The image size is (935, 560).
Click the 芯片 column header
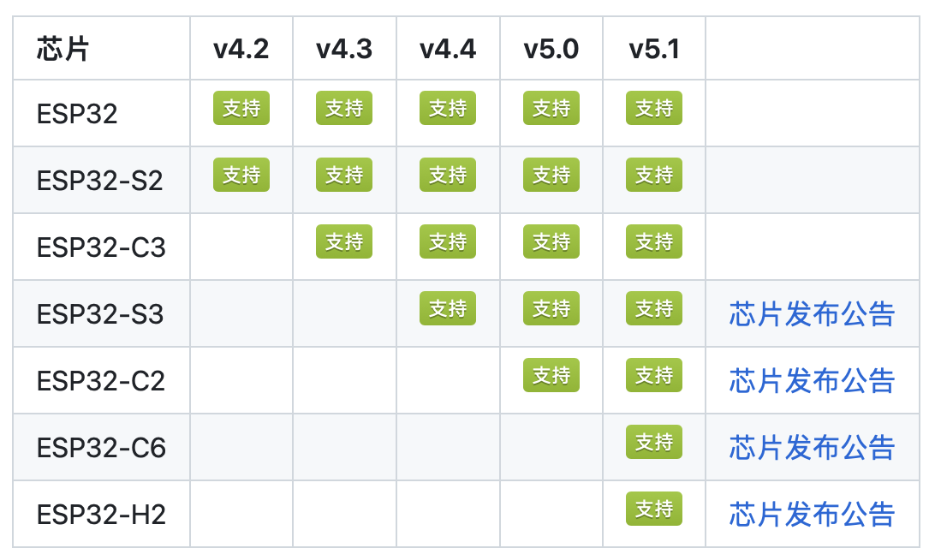[63, 49]
